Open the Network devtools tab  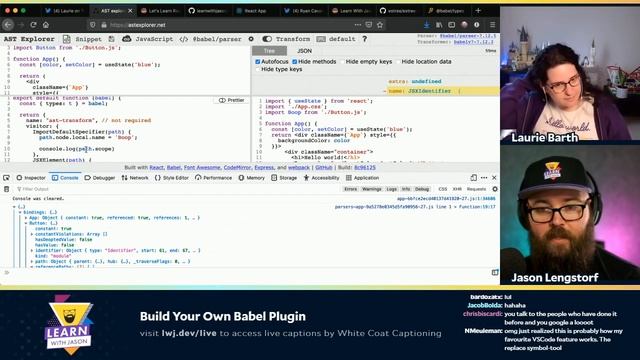point(135,178)
